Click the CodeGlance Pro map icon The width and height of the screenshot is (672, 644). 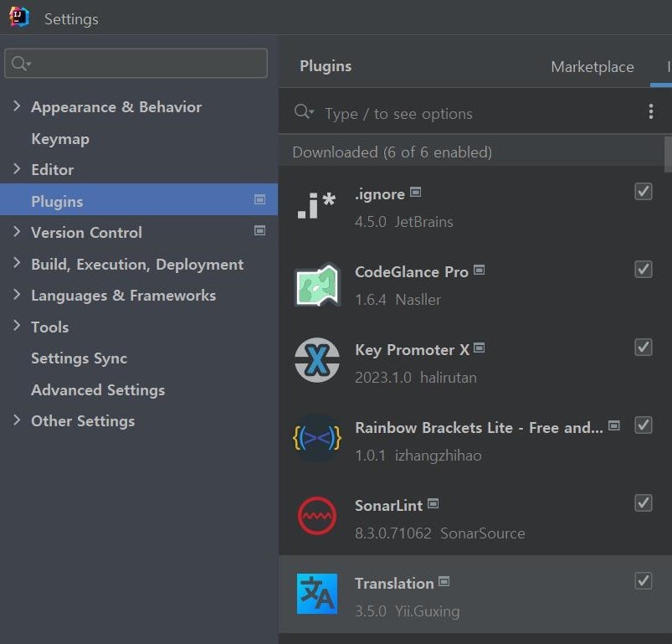(317, 285)
